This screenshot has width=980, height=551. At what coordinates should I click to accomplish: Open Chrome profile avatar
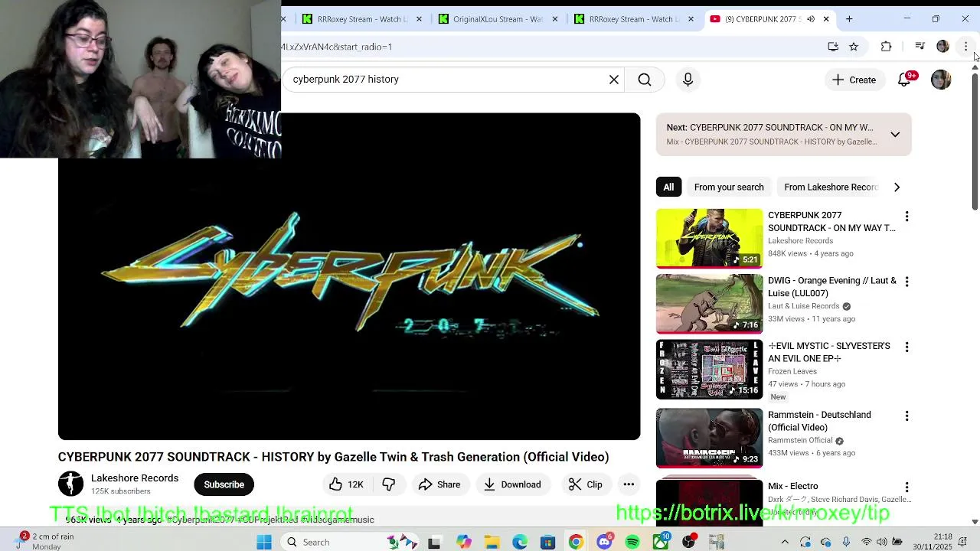[942, 47]
